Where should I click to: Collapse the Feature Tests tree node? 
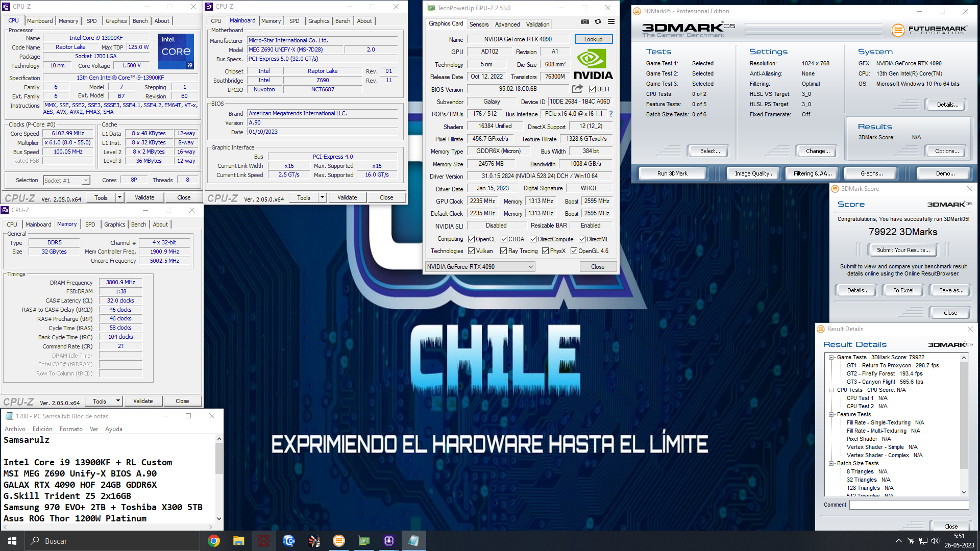coord(831,414)
